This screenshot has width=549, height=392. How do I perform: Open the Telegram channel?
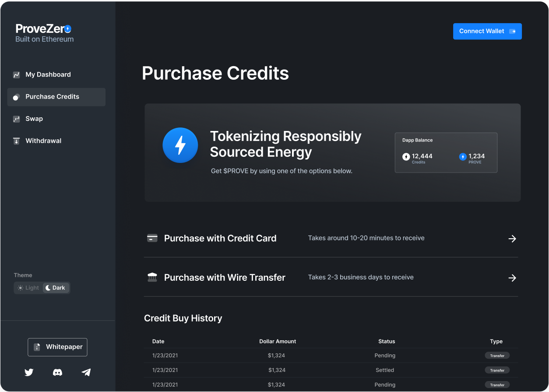click(86, 372)
